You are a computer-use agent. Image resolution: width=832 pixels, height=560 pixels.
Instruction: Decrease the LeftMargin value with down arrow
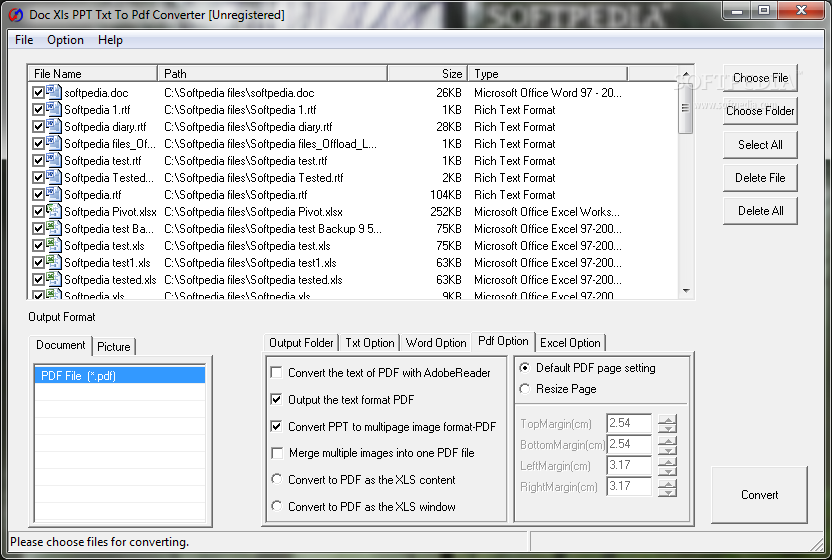pos(668,470)
